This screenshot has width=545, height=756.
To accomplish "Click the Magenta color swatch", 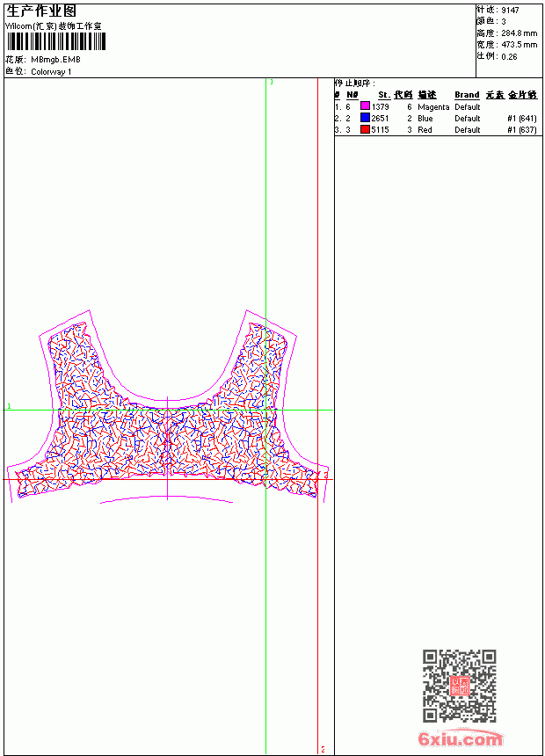I will [365, 106].
